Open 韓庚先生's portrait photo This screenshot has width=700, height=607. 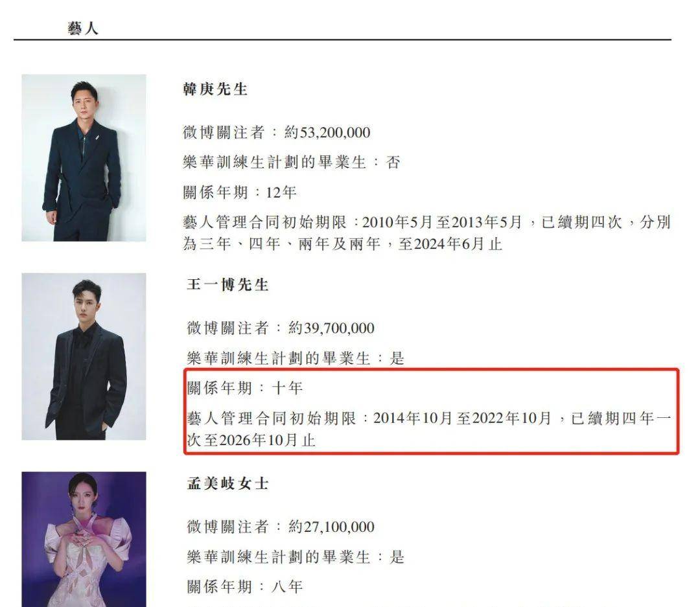tap(84, 158)
